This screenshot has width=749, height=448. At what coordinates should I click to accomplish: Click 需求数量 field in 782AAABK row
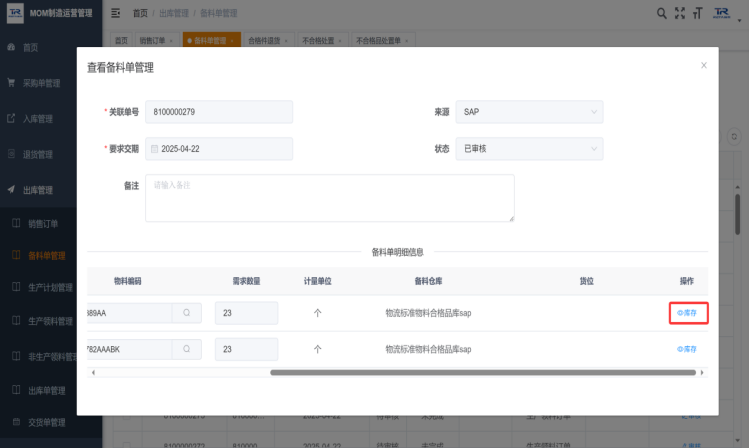246,349
